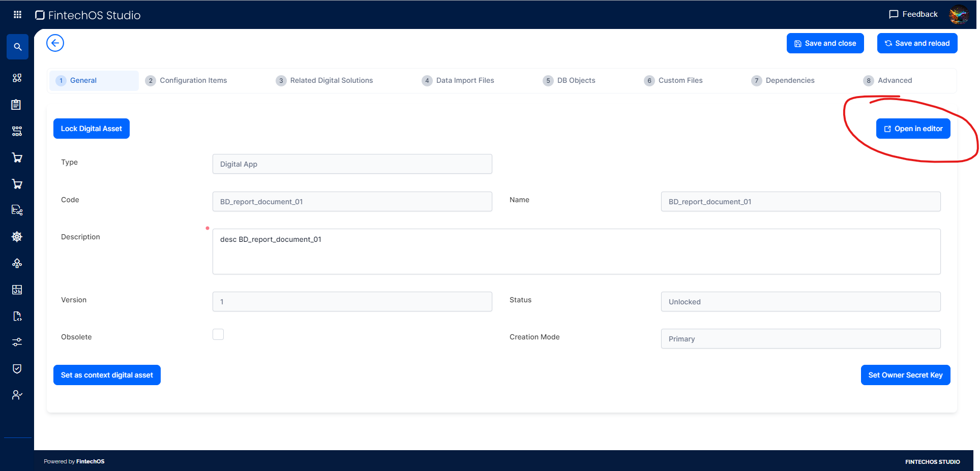Select the Dependencies tab

click(x=790, y=80)
